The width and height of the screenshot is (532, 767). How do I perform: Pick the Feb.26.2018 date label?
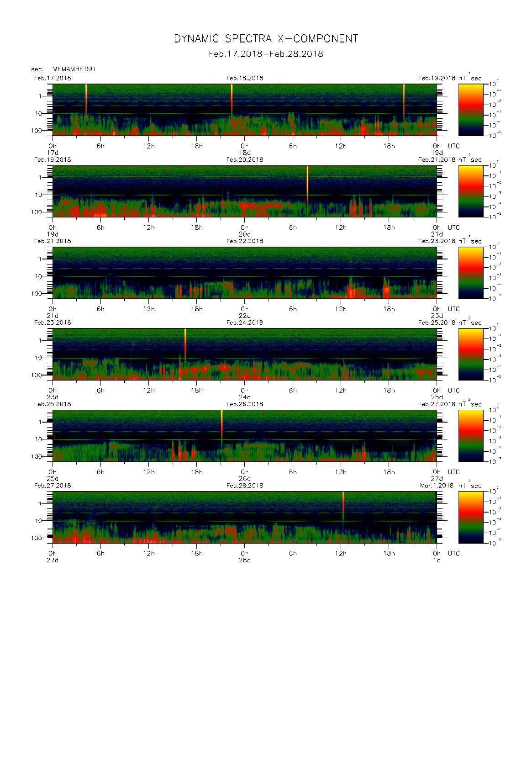coord(245,404)
